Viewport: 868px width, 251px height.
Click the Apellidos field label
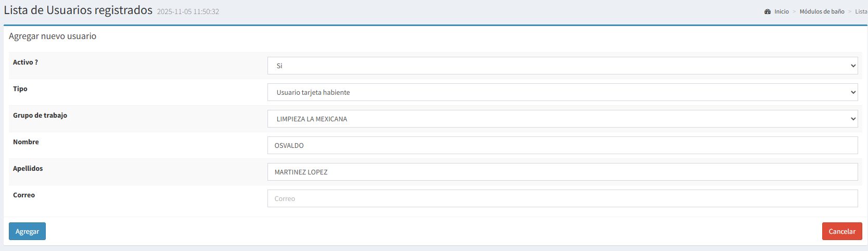click(x=28, y=168)
